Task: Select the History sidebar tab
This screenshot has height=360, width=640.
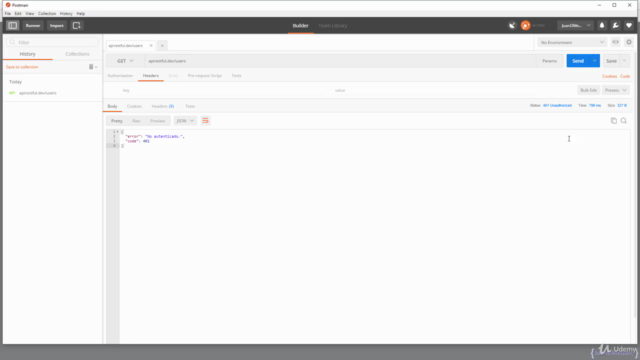Action: (x=28, y=54)
